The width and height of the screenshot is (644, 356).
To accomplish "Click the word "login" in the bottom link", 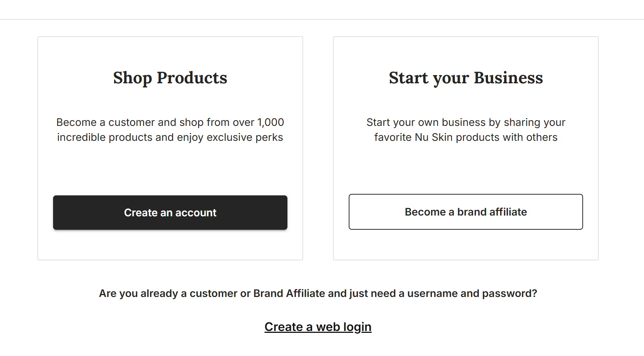I will pos(357,327).
